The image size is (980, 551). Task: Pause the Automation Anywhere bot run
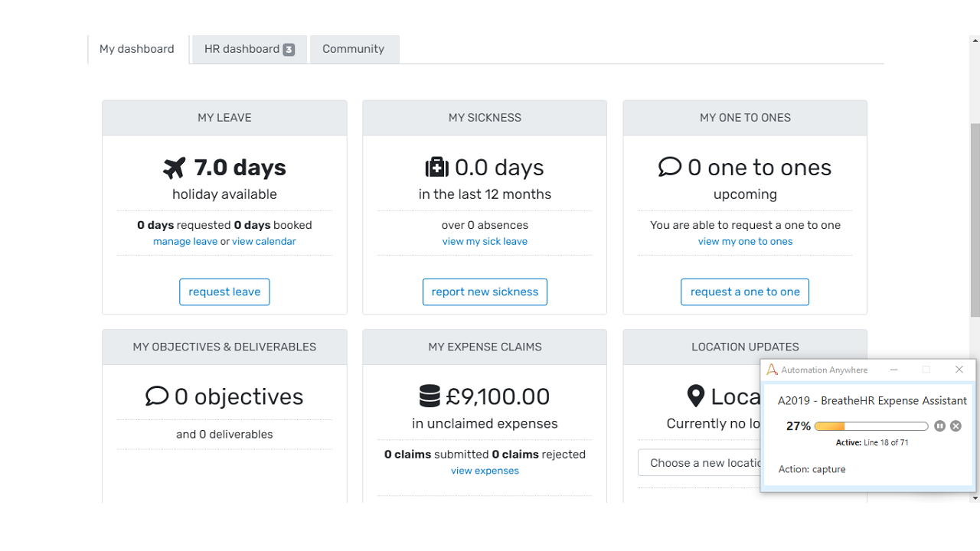pos(939,426)
